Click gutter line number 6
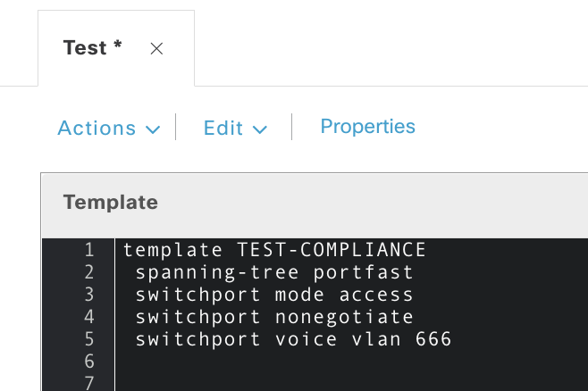 pos(88,362)
